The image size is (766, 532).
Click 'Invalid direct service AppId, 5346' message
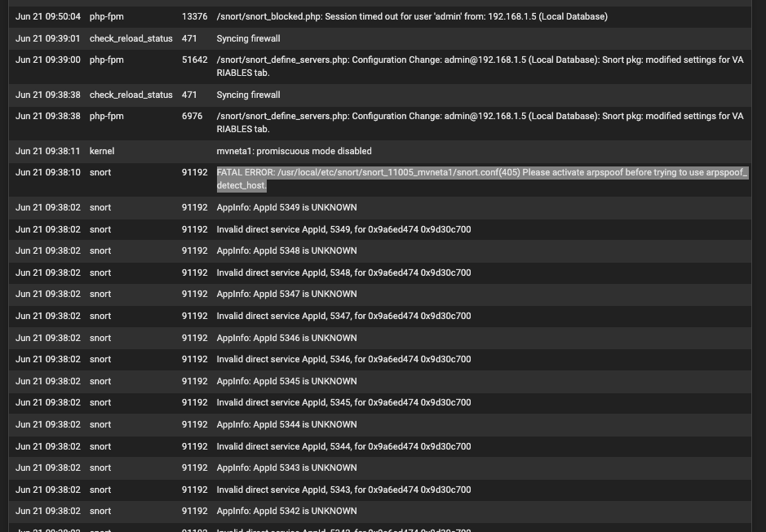click(343, 359)
